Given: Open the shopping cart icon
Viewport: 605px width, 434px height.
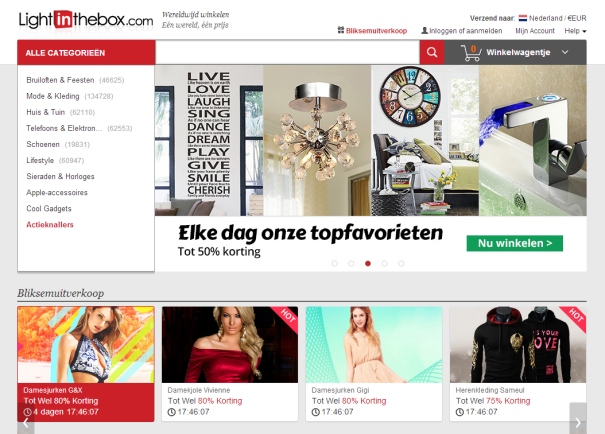Looking at the screenshot, I should click(x=471, y=53).
